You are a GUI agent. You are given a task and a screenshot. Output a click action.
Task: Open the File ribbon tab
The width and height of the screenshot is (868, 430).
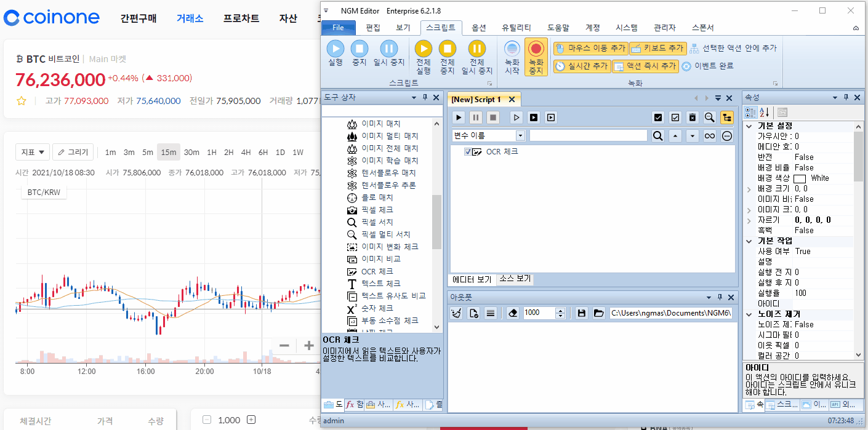(x=338, y=28)
